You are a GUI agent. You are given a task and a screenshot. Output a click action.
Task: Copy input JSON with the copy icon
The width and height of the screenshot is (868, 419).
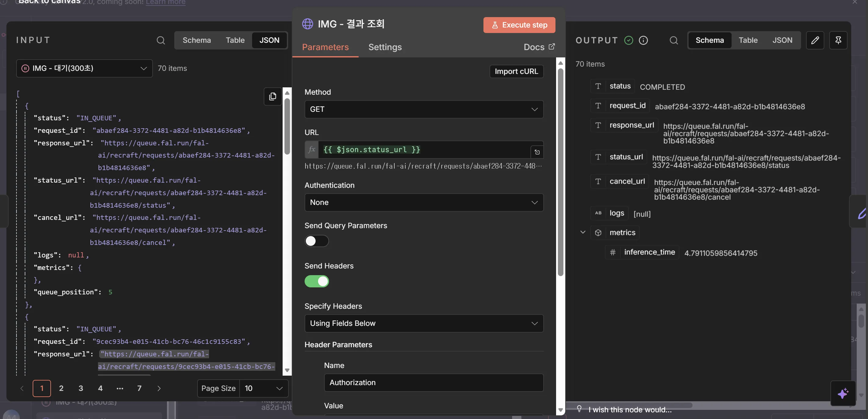click(x=272, y=97)
